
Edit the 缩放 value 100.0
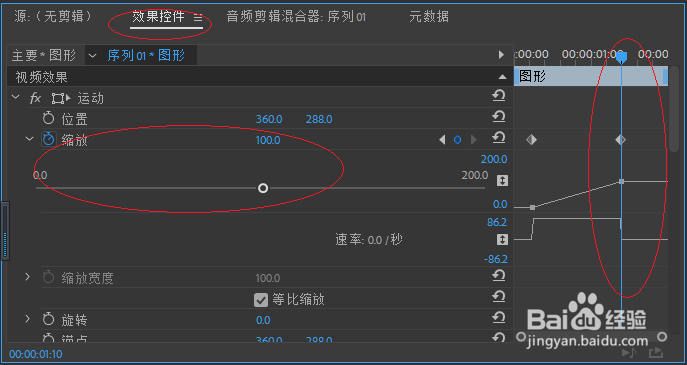coord(268,140)
